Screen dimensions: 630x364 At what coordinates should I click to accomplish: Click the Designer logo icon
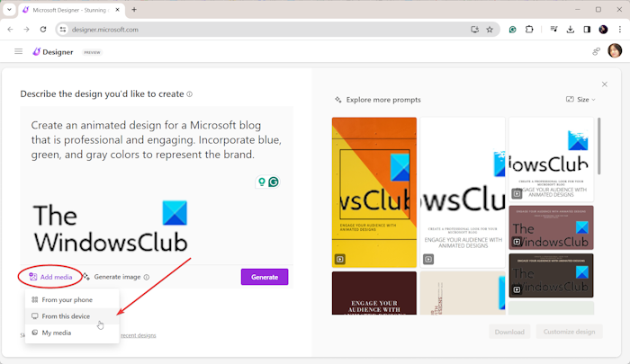37,52
